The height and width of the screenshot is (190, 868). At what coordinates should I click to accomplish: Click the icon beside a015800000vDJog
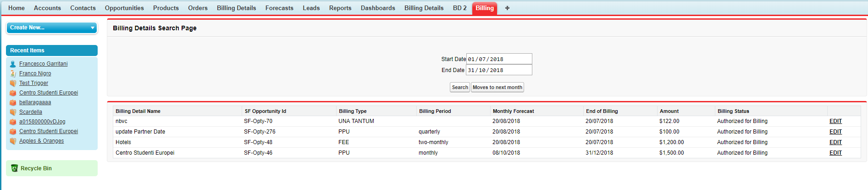coord(13,122)
